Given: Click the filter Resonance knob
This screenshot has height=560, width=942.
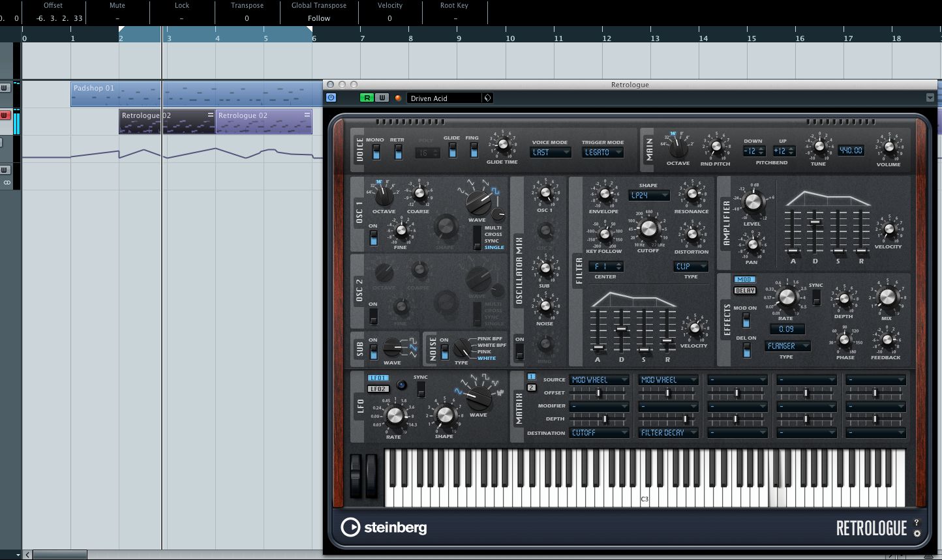Looking at the screenshot, I should [691, 194].
